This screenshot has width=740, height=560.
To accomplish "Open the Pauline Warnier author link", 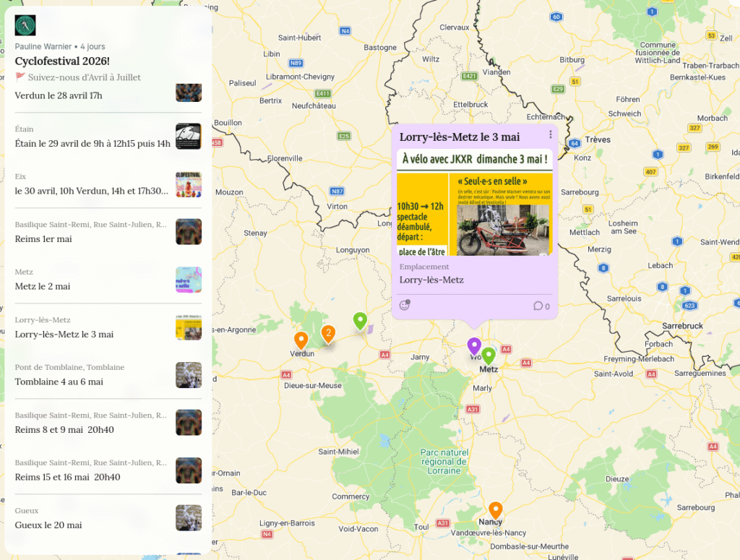I will [43, 46].
